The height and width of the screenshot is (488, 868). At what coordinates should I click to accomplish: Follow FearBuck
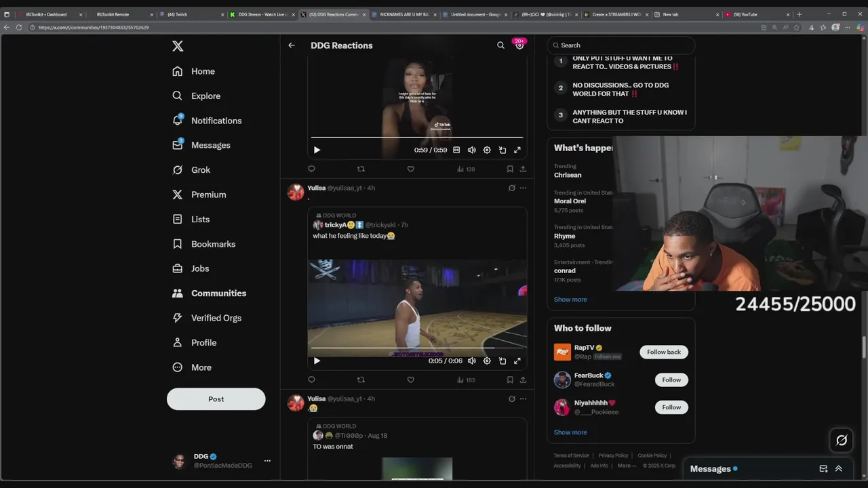pos(671,380)
